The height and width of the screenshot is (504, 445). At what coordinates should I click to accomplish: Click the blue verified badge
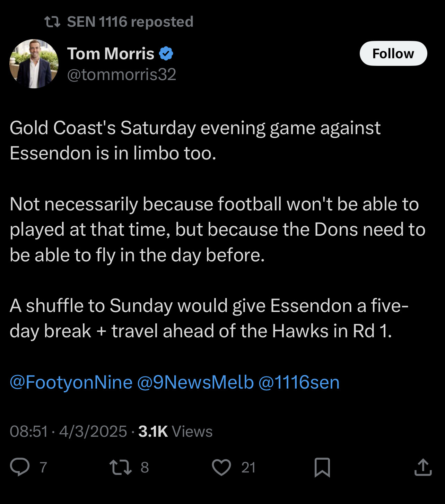[166, 53]
